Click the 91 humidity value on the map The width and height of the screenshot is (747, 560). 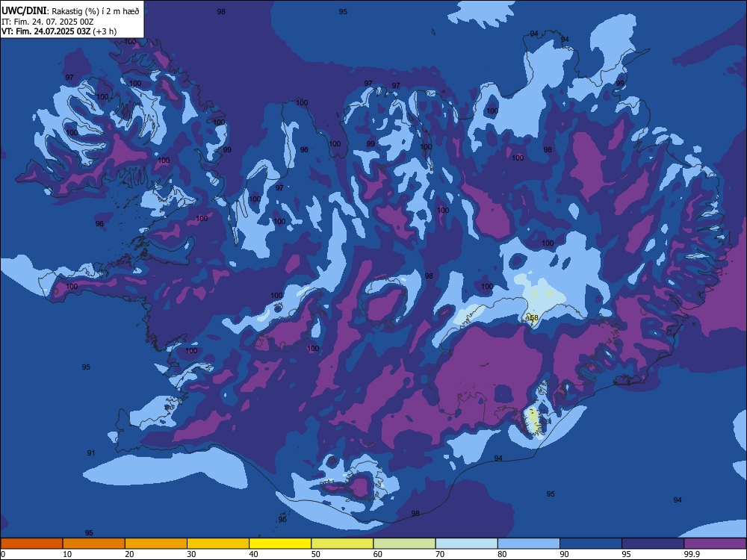tap(91, 453)
